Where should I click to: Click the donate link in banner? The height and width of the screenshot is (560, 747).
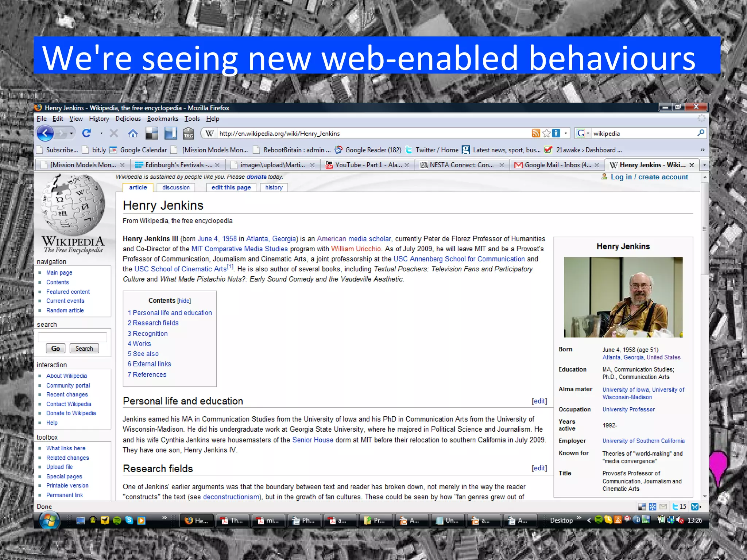[256, 177]
